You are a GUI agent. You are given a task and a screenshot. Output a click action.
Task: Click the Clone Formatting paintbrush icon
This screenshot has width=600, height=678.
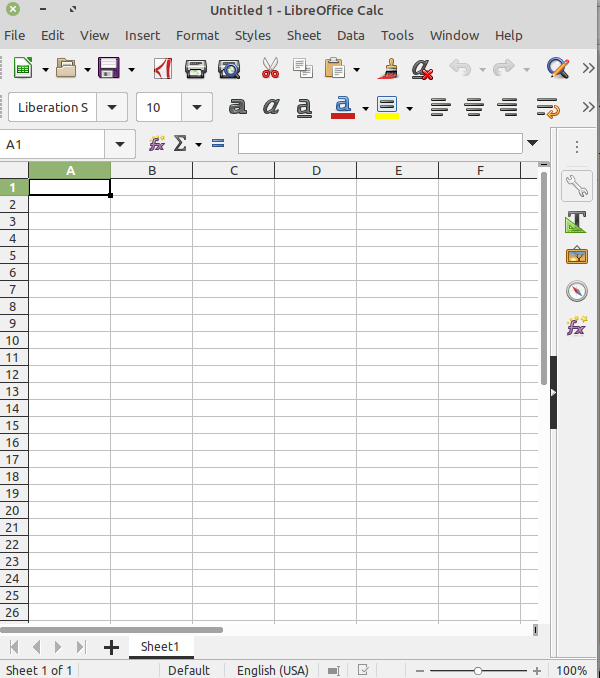point(387,69)
